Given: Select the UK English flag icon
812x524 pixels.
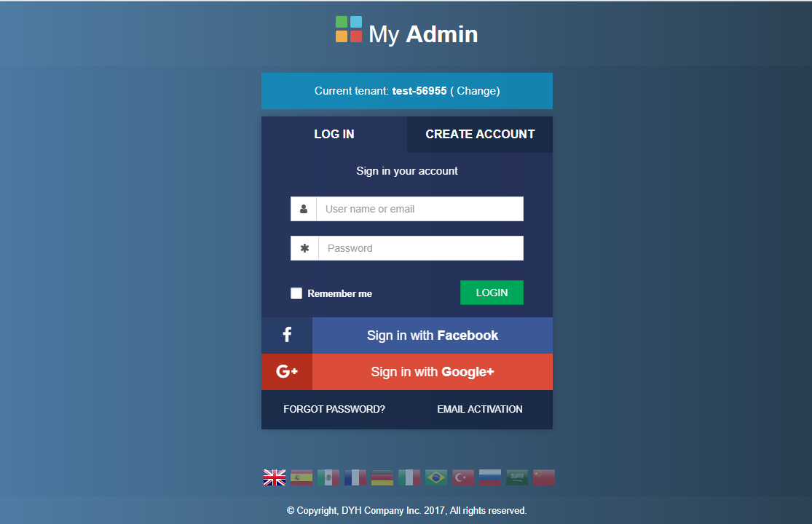Looking at the screenshot, I should coord(275,477).
